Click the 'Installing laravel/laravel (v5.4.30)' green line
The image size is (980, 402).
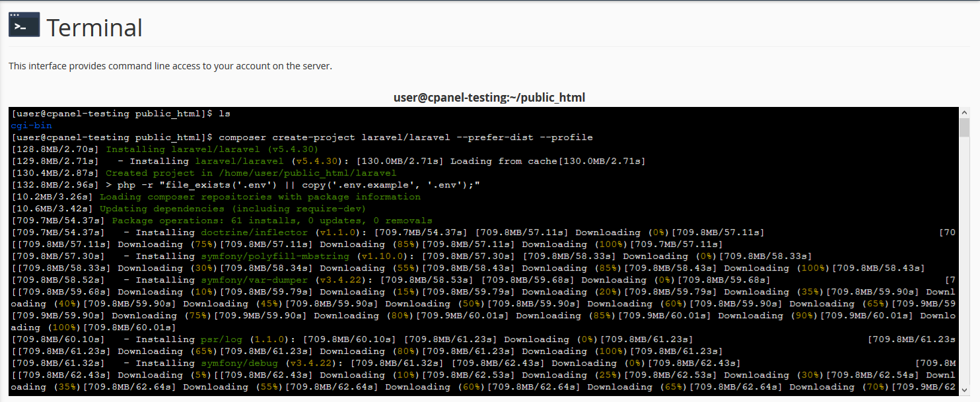(x=212, y=149)
